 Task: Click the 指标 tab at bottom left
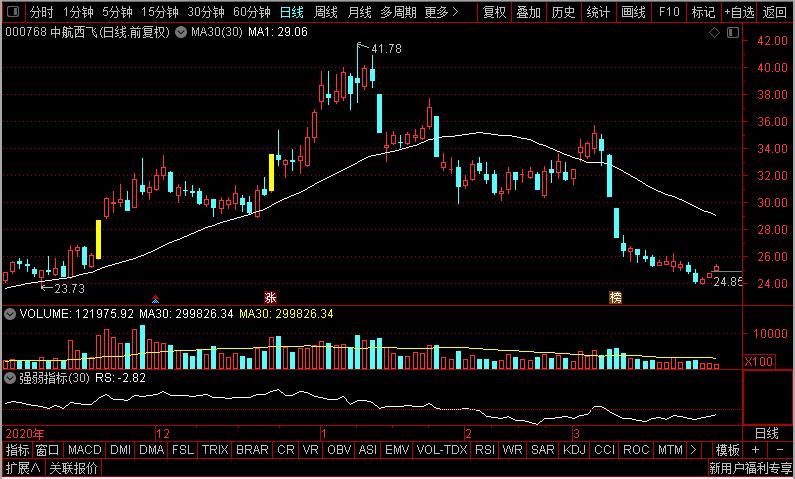pos(18,450)
